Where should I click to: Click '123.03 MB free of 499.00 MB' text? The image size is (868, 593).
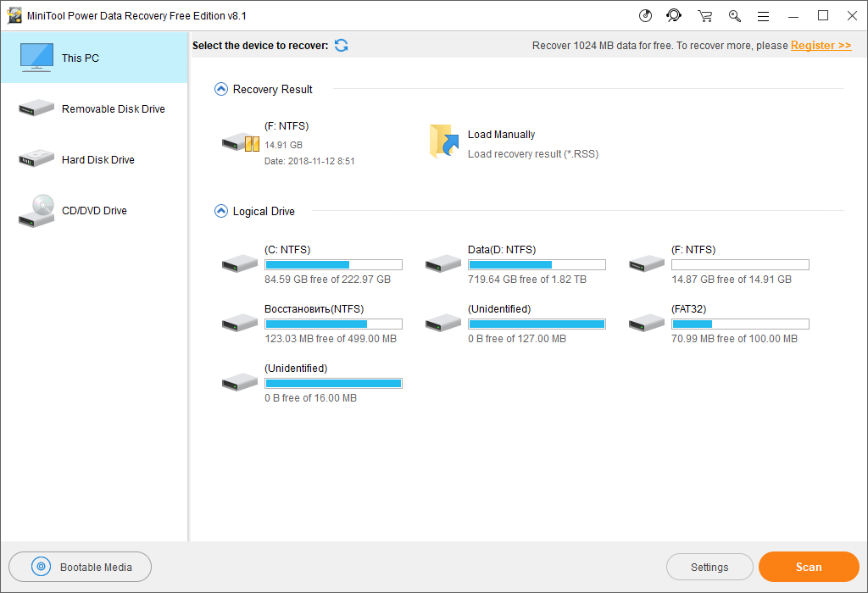[x=331, y=339]
